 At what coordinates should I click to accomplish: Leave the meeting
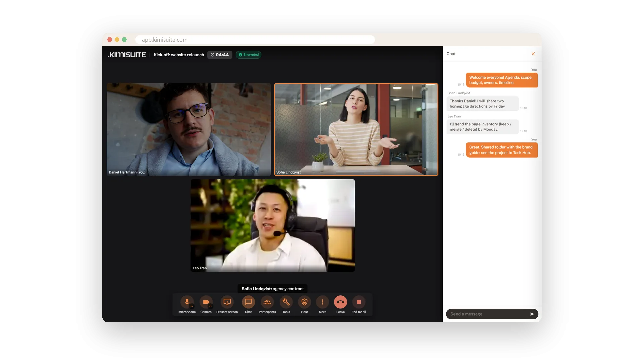340,302
